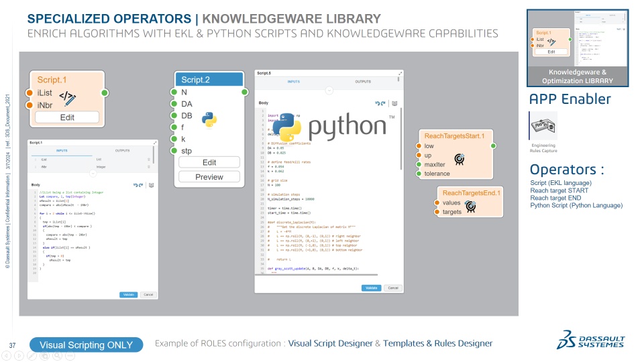The height and width of the screenshot is (362, 644).
Task: Click Edit button on Script.2 node
Action: (x=209, y=162)
